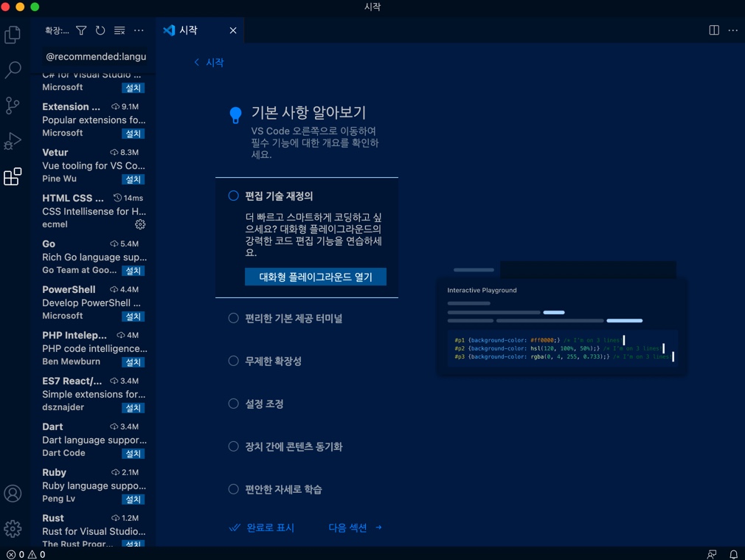745x560 pixels.
Task: Open the Rust extension entry
Action: tap(94, 528)
